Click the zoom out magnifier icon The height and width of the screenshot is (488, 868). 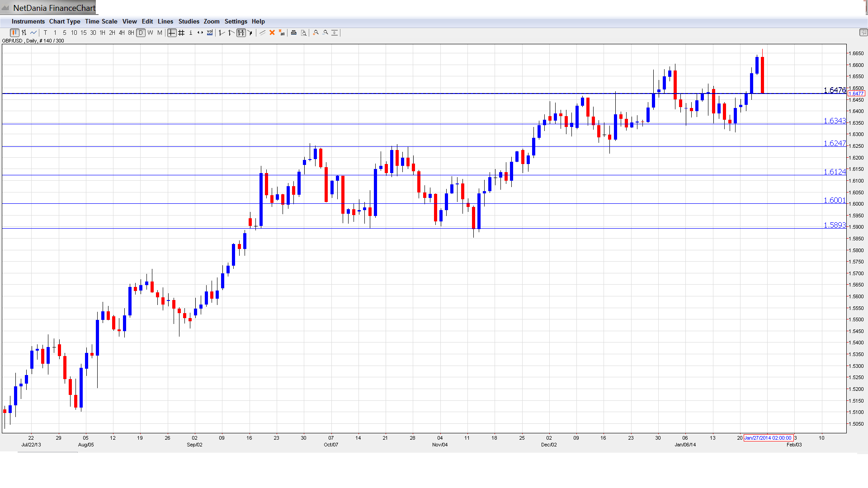pyautogui.click(x=325, y=33)
